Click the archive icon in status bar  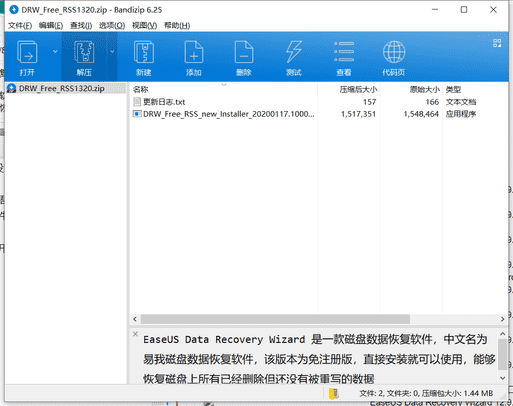(x=334, y=393)
